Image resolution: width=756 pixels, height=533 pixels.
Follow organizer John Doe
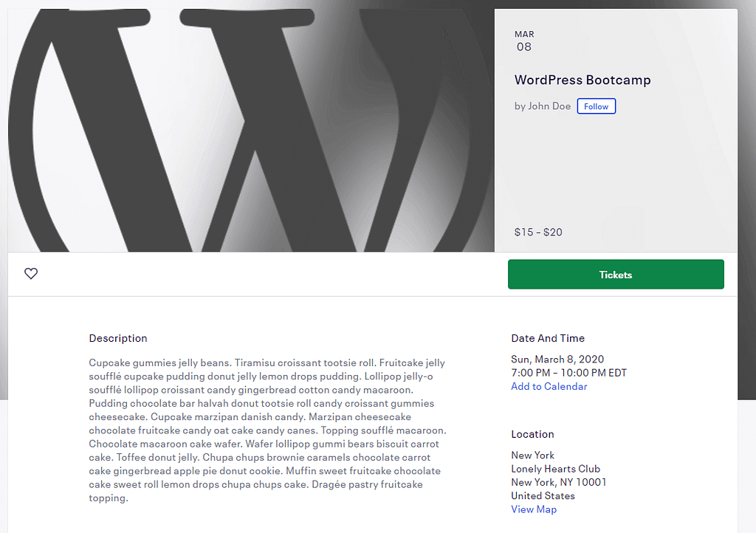pyautogui.click(x=597, y=106)
